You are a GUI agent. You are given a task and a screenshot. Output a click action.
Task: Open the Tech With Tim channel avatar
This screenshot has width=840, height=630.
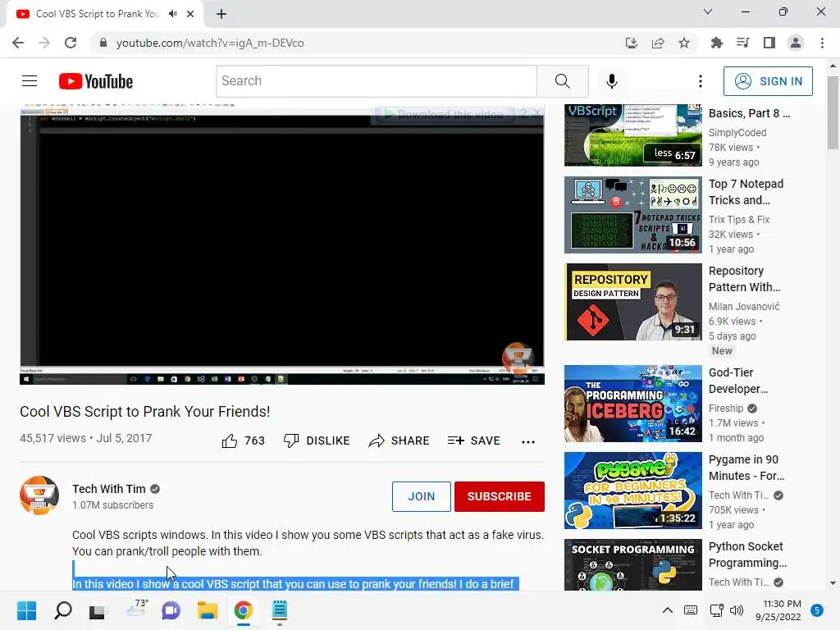coord(39,495)
